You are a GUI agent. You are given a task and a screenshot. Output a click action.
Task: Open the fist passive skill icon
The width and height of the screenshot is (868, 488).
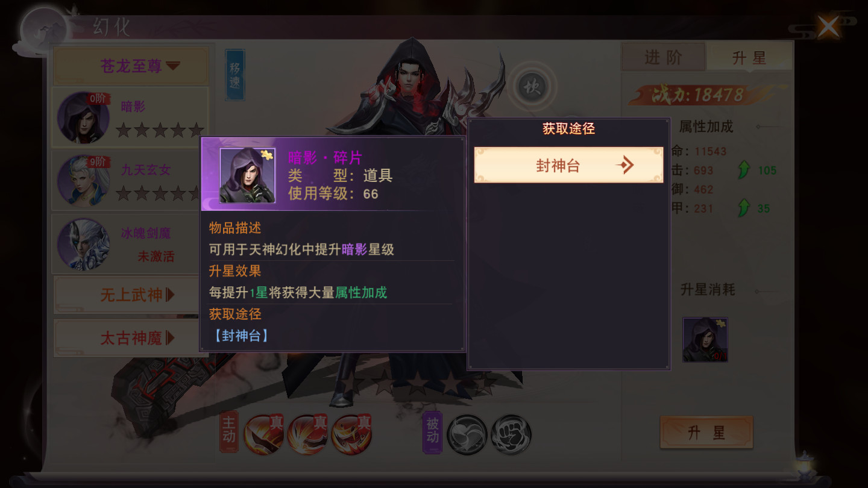point(511,434)
